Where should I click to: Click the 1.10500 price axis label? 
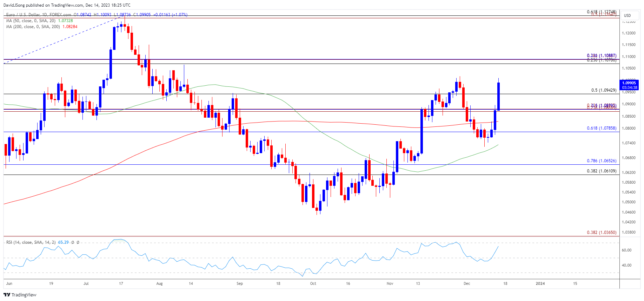(x=629, y=68)
